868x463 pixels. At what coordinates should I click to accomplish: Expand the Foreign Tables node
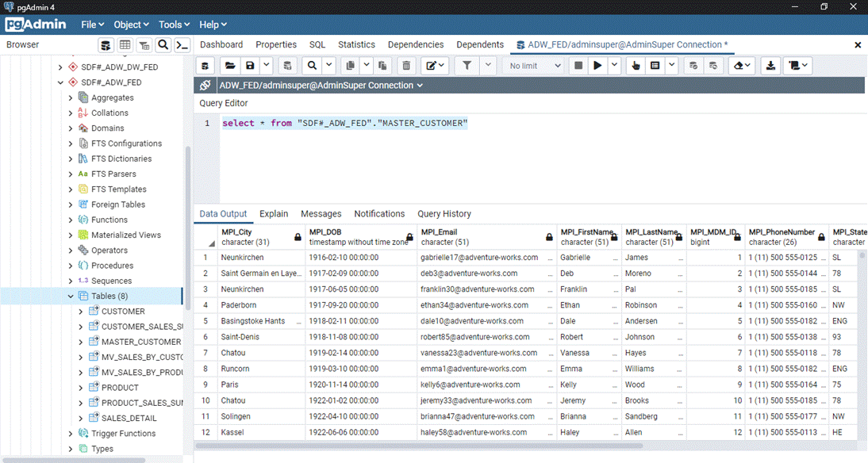[x=71, y=205]
